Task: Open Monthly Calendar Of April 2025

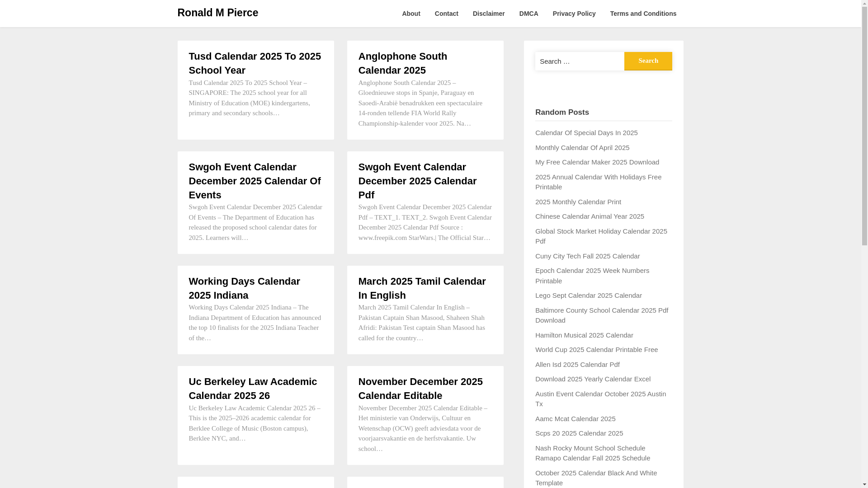Action: click(x=582, y=148)
